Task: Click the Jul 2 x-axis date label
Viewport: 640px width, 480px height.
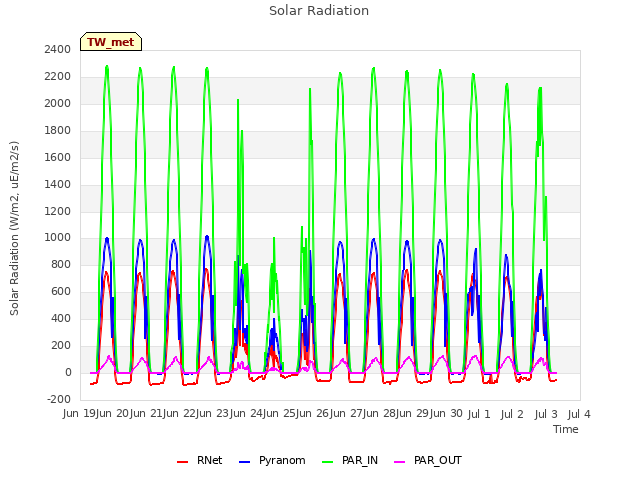Action: [x=512, y=414]
